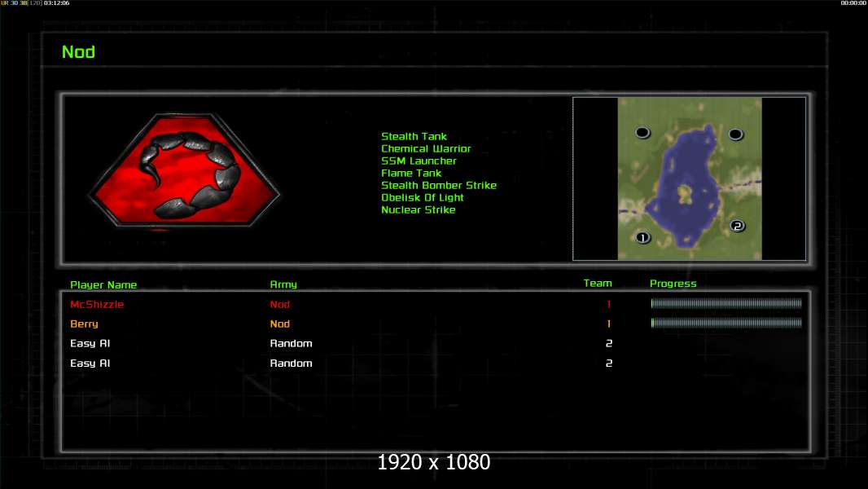The width and height of the screenshot is (868, 489).
Task: Select start position marker 2 on minimap
Action: point(737,226)
